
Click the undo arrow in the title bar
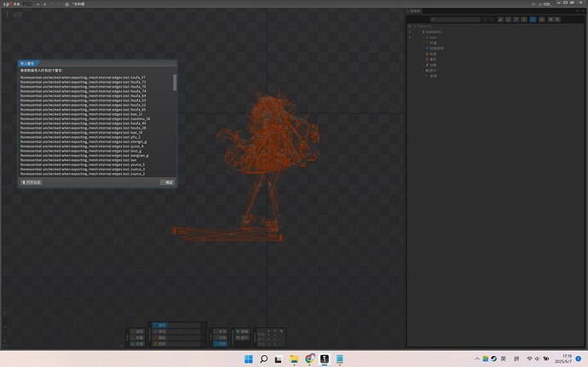(51, 4)
